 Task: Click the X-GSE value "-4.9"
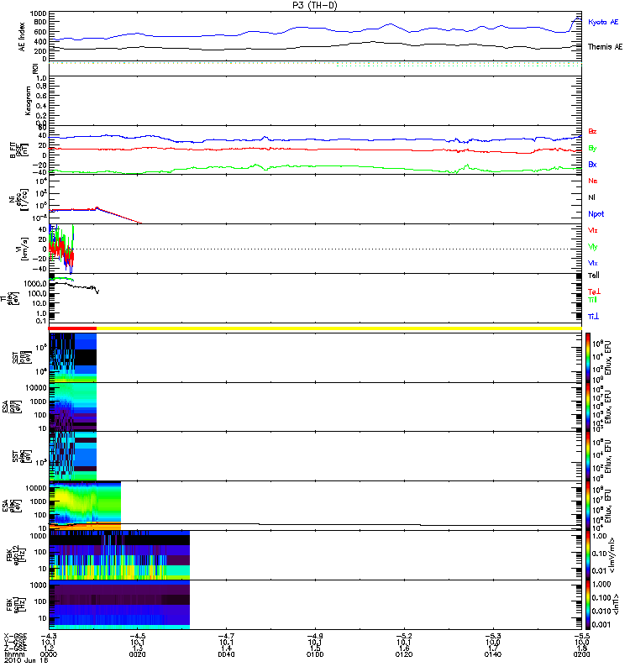[x=315, y=637]
